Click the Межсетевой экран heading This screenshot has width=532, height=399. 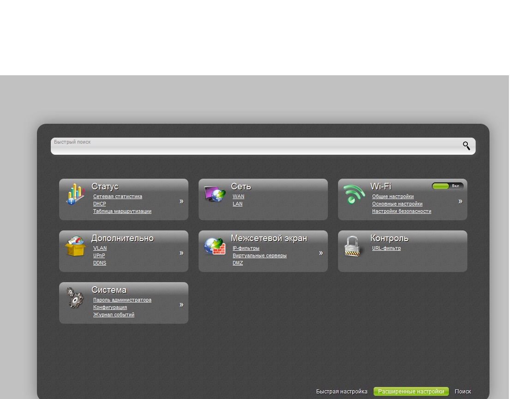(269, 238)
